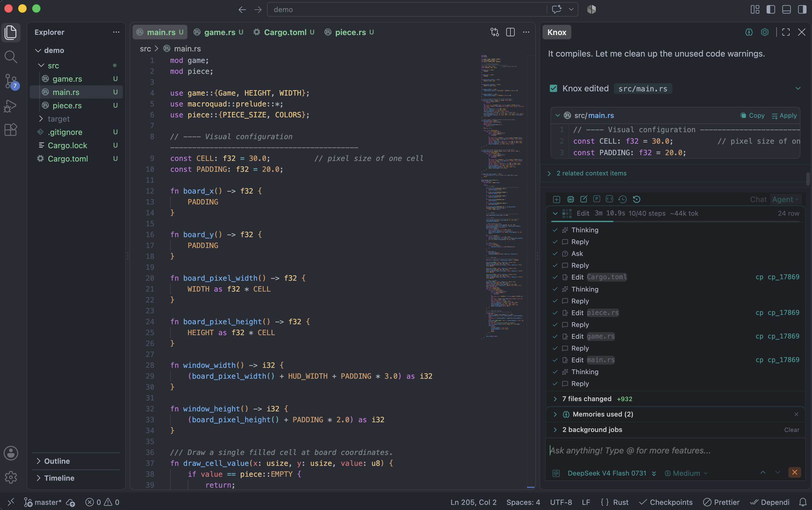Click the P prompt icon in Knox toolbar
The image size is (812, 510).
tap(596, 199)
